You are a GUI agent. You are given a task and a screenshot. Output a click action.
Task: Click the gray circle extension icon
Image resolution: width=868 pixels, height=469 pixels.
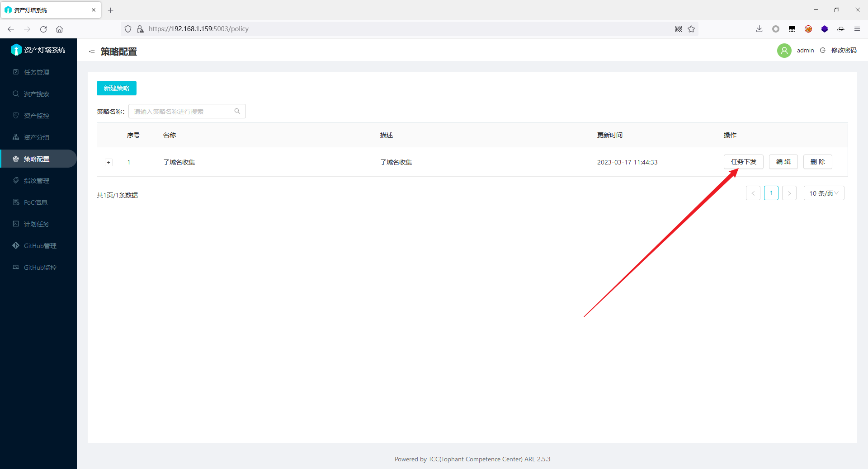tap(776, 29)
